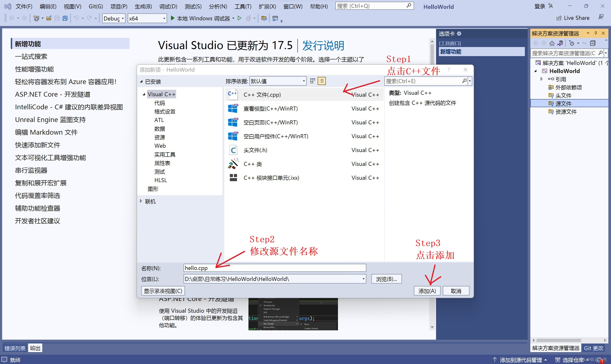
Task: Click 选择仓库 in the status bar
Action: coord(573,360)
